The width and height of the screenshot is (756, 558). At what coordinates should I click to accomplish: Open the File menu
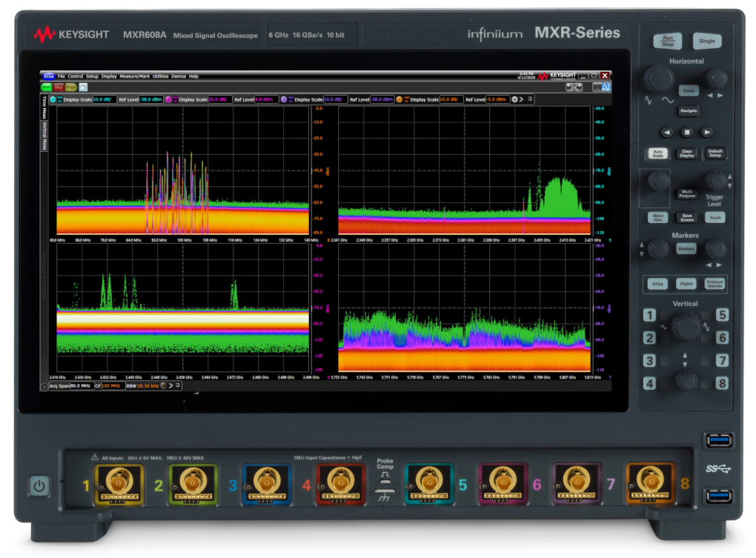pyautogui.click(x=62, y=76)
